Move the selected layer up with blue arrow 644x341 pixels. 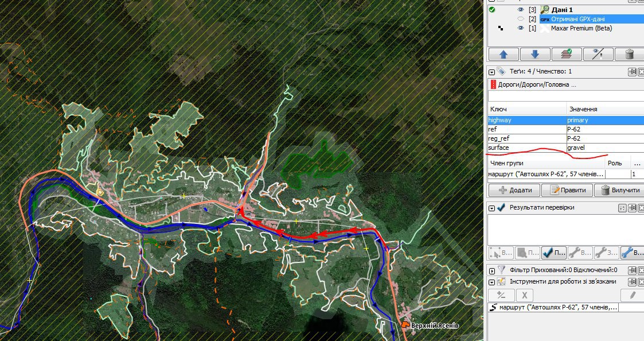tap(504, 55)
